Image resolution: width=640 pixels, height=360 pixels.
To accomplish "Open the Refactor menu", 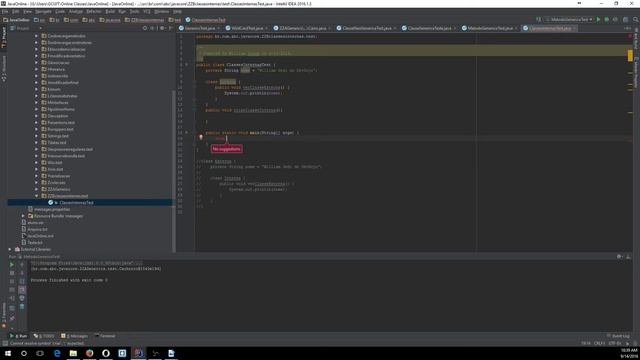I will tap(94, 11).
